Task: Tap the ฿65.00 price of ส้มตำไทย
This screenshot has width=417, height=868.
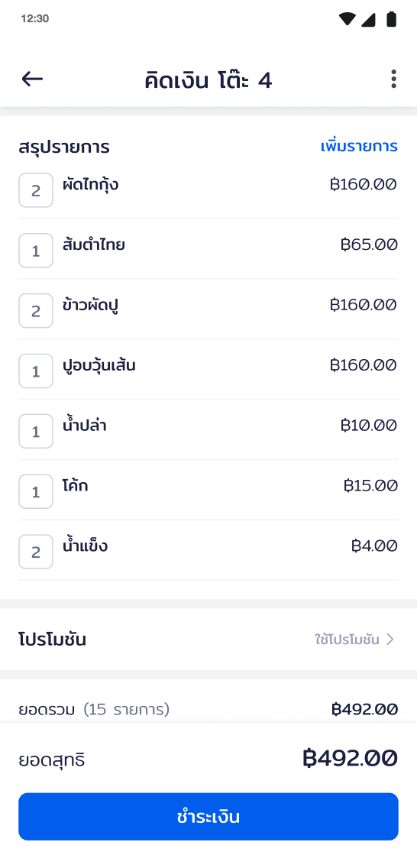Action: (369, 245)
